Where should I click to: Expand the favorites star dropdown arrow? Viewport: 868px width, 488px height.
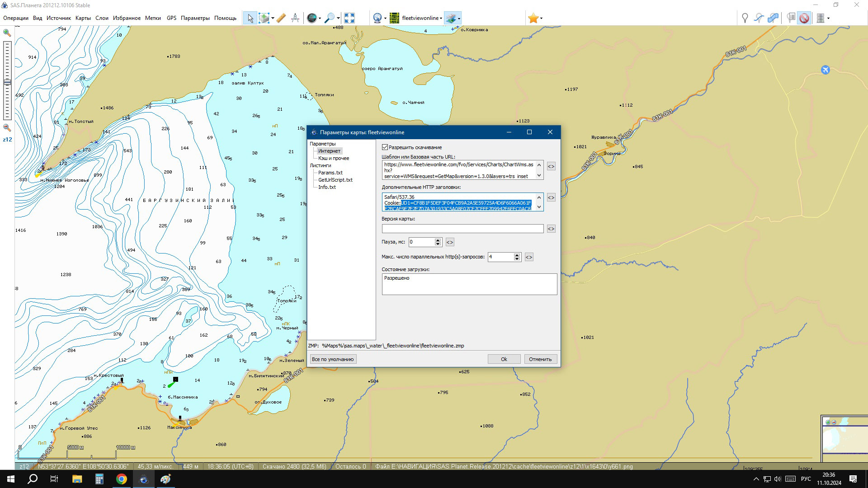click(541, 19)
